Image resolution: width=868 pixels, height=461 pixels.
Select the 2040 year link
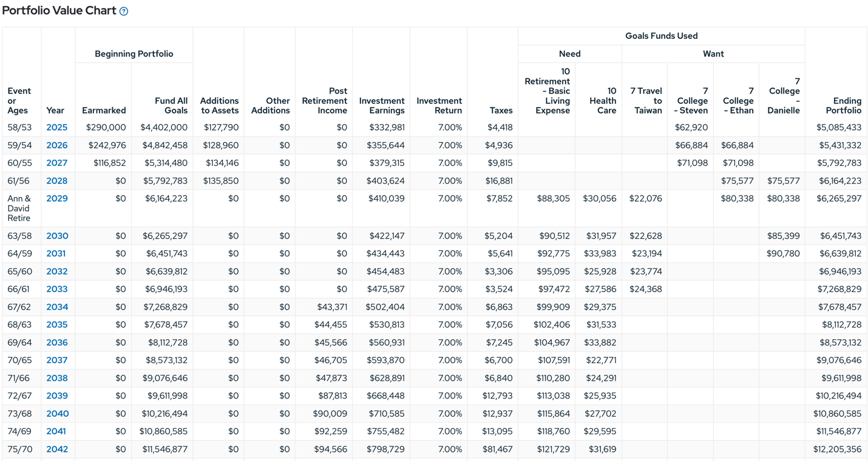(x=57, y=414)
